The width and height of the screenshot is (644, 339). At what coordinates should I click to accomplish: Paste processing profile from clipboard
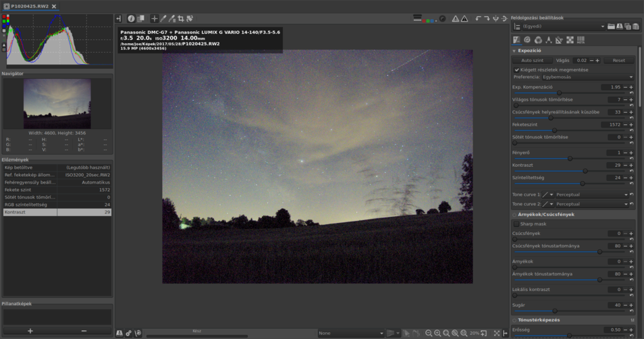pyautogui.click(x=636, y=26)
